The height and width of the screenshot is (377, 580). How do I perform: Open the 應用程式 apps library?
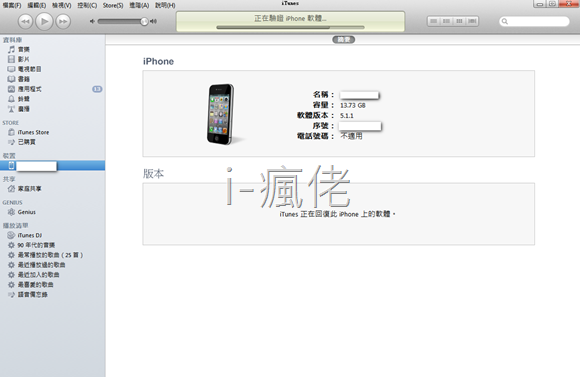[30, 89]
